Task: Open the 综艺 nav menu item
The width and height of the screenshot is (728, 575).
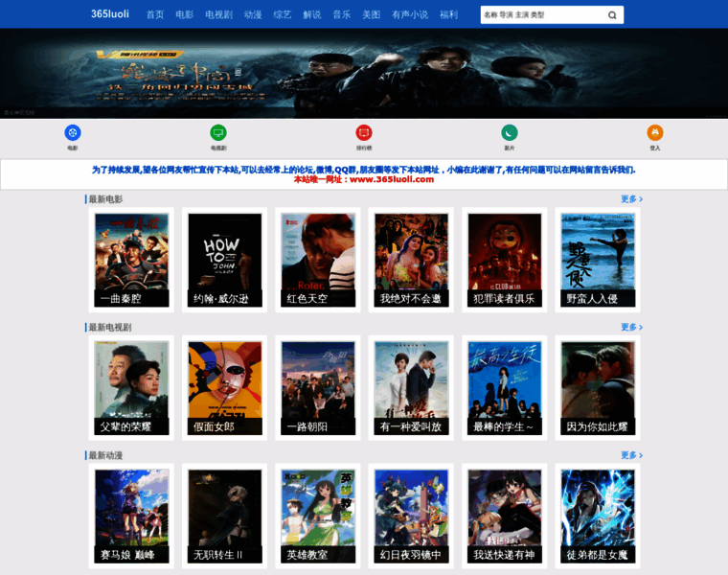Action: point(283,14)
